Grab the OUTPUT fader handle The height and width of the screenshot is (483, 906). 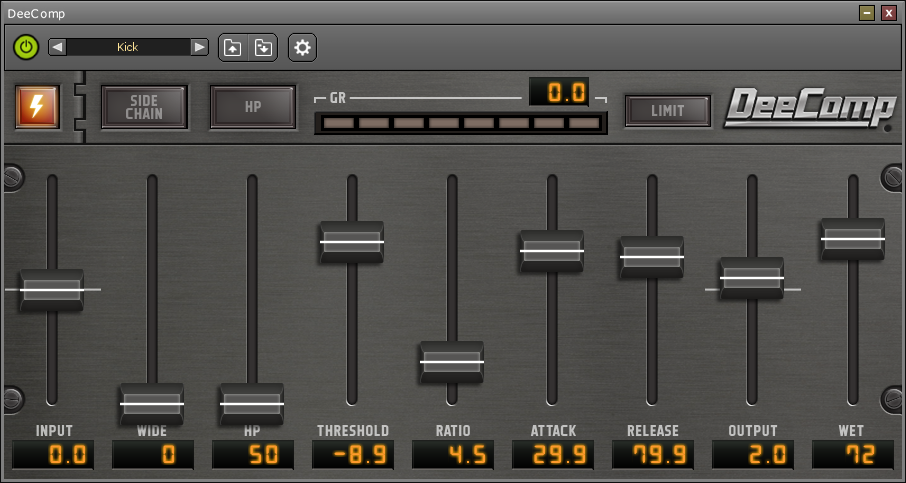coord(752,278)
